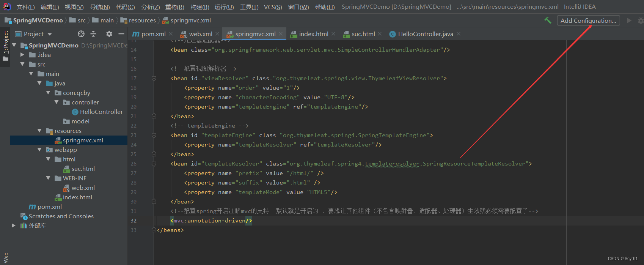Collapse the controller package
644x265 pixels.
click(57, 102)
